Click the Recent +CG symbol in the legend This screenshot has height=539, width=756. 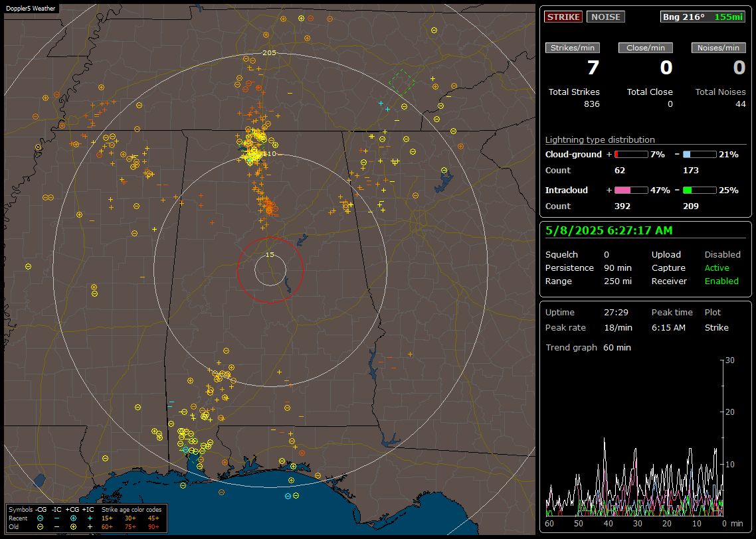(73, 518)
